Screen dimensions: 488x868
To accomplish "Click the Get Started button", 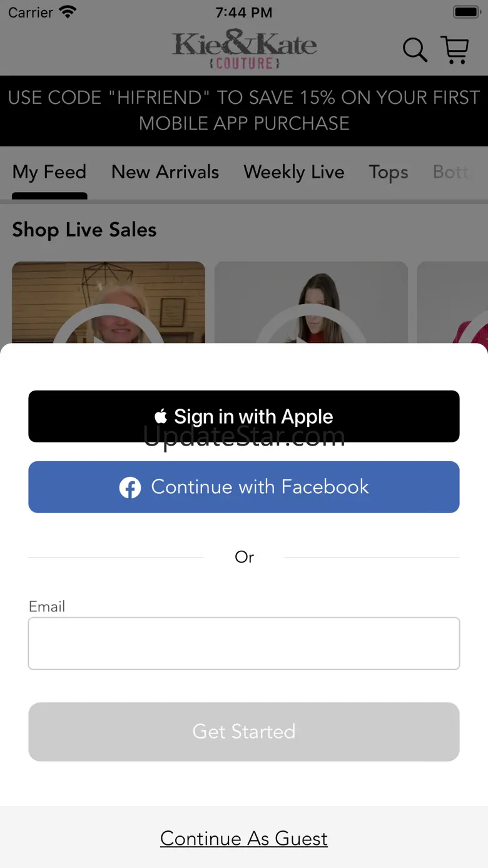I will [x=244, y=732].
